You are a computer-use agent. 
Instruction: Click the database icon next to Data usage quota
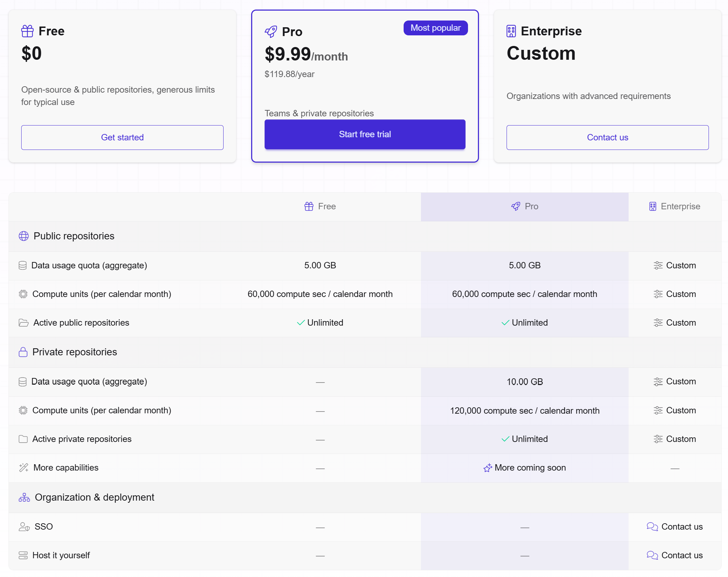(23, 266)
